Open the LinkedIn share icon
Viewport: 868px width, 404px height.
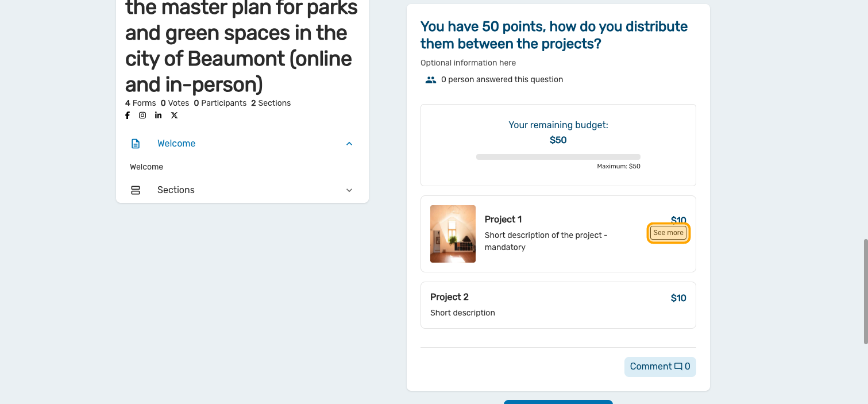(158, 116)
